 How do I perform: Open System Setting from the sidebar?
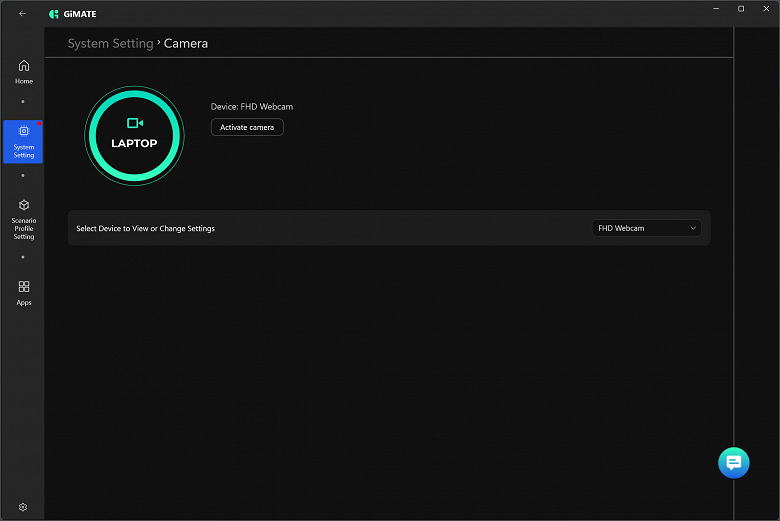click(24, 141)
